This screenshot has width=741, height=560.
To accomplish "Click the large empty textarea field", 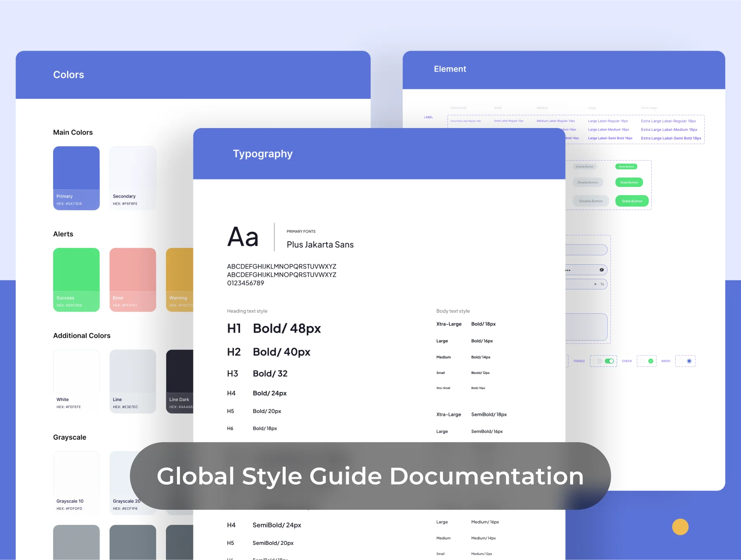I will click(x=586, y=327).
